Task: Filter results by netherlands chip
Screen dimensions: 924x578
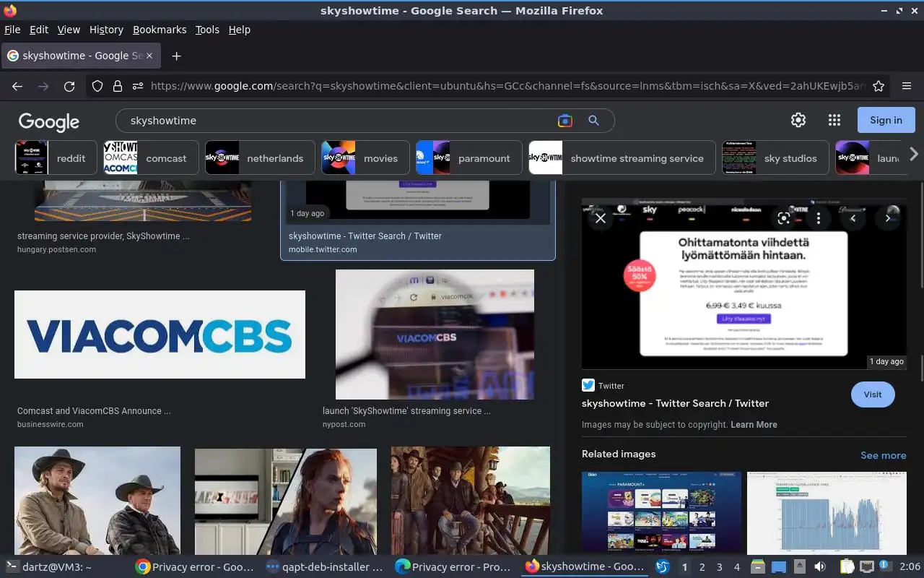Action: point(260,158)
